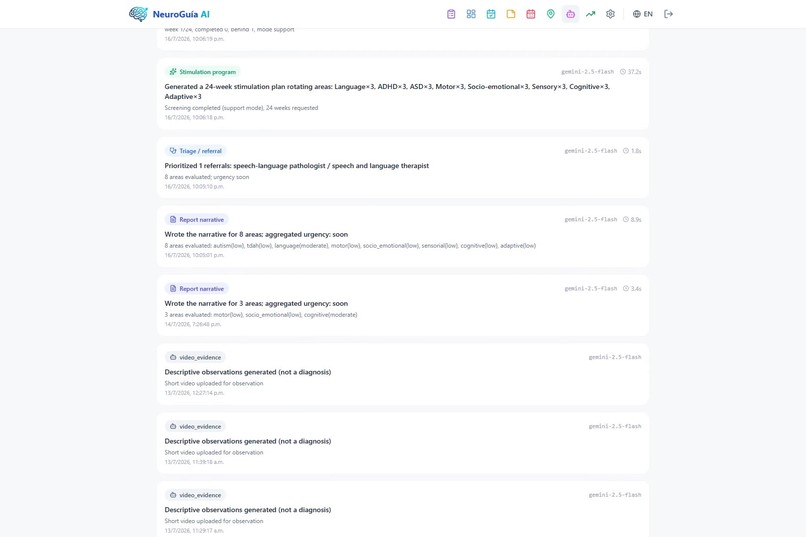Click video_evidence badge dated 12:27:14 p.m.
The image size is (806, 537).
[x=195, y=357]
